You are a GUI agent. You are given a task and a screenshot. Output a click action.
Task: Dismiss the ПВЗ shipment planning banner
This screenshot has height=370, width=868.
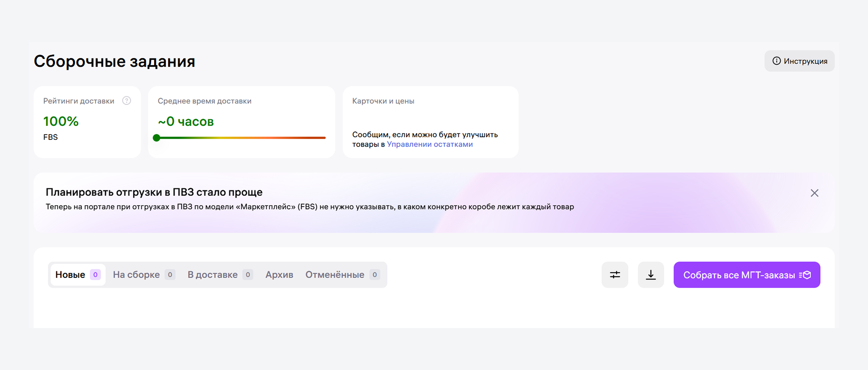click(x=814, y=193)
